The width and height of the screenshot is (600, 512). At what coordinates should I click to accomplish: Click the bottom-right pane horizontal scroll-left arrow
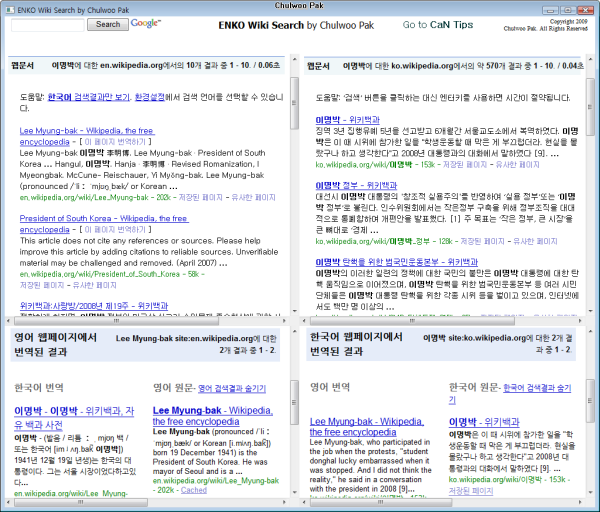pos(305,502)
